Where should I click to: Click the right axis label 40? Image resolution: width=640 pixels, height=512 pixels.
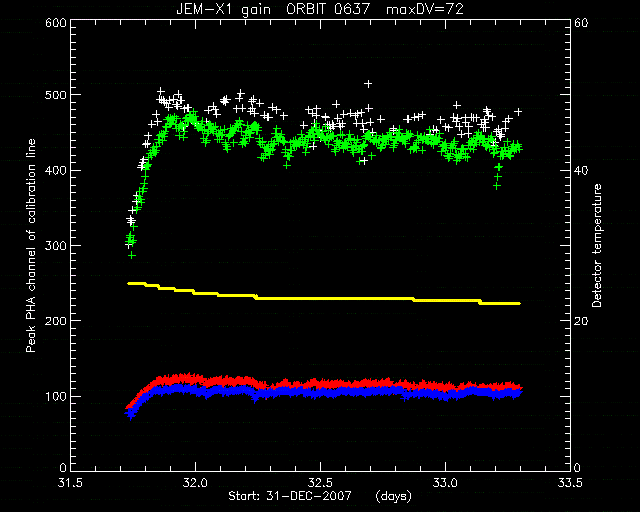pos(581,170)
